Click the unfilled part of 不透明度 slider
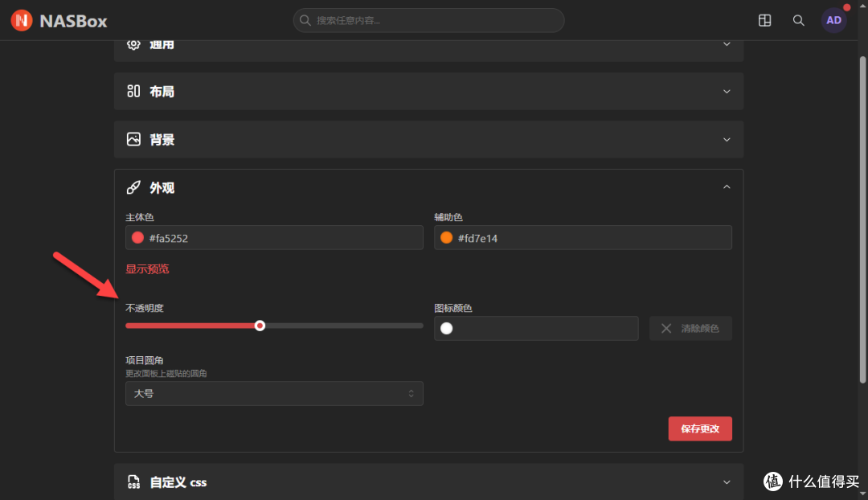 tap(344, 326)
